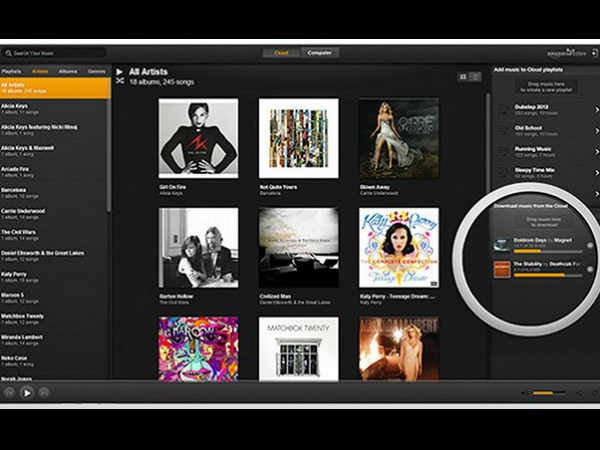Click the Running Music playlist name
The height and width of the screenshot is (450, 600).
pos(533,149)
